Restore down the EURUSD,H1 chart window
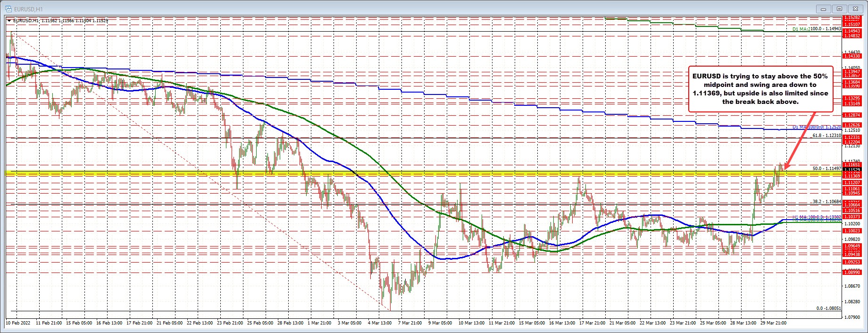Screen dimensions: 868x333 (839, 9)
